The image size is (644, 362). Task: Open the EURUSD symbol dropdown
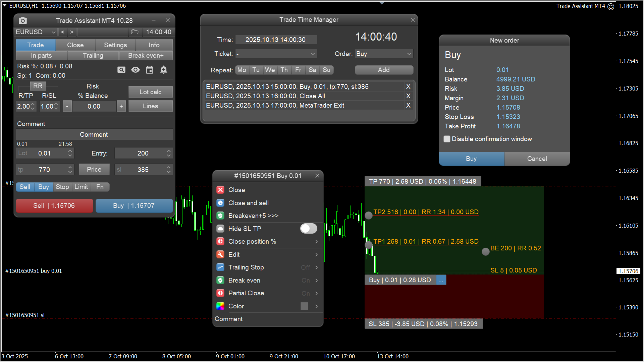tap(53, 32)
